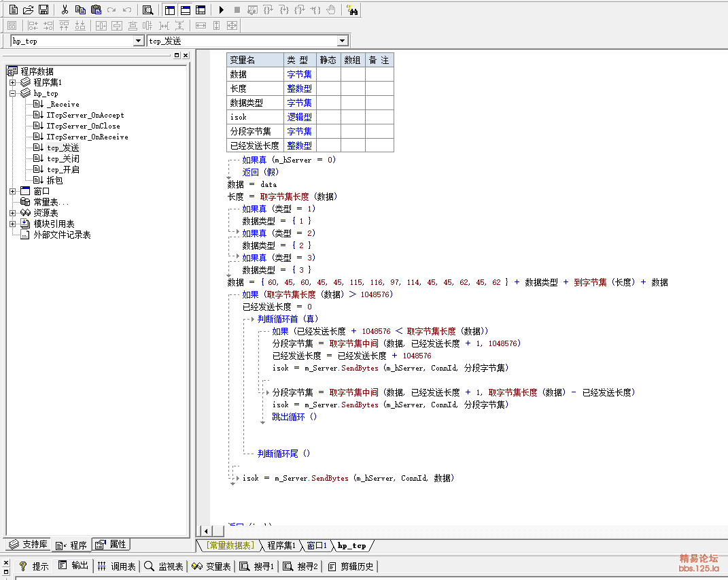728x580 pixels.
Task: Click the 字节集 type link for 数据 variable
Action: coord(299,74)
